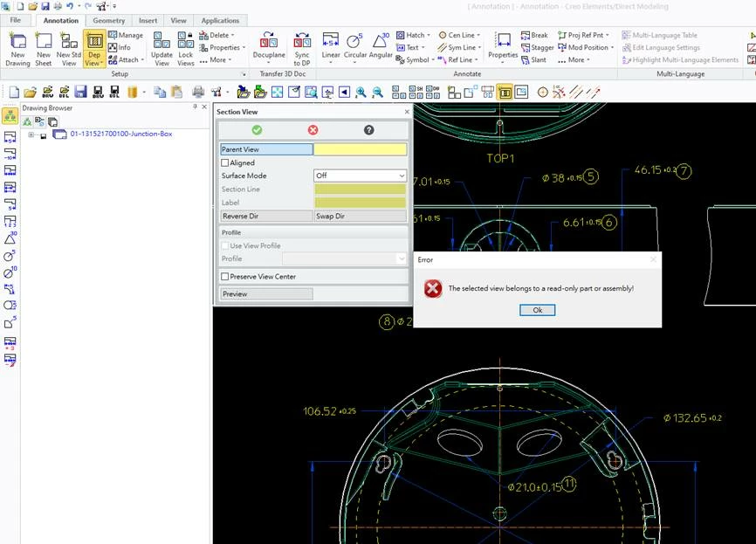Click the Ref Line tool
756x544 pixels.
(x=458, y=59)
